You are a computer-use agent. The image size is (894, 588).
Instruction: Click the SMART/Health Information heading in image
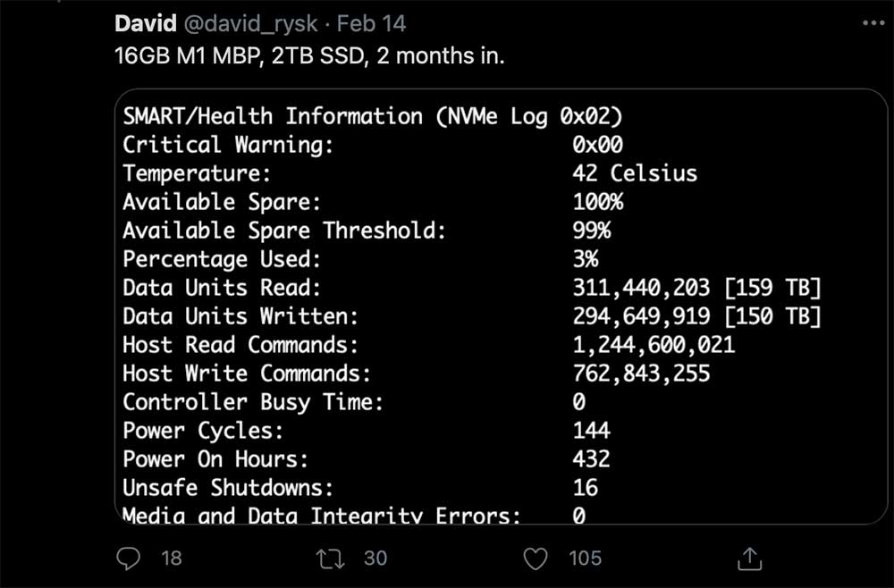[x=373, y=116]
